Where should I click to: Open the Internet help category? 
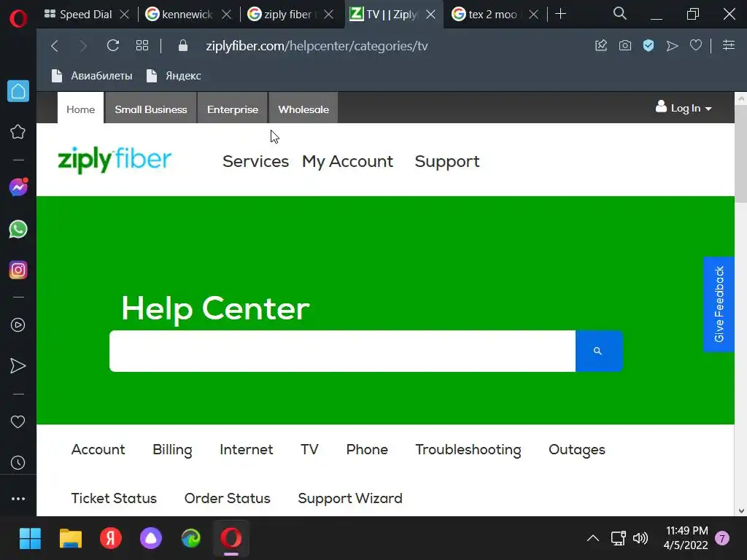[247, 449]
